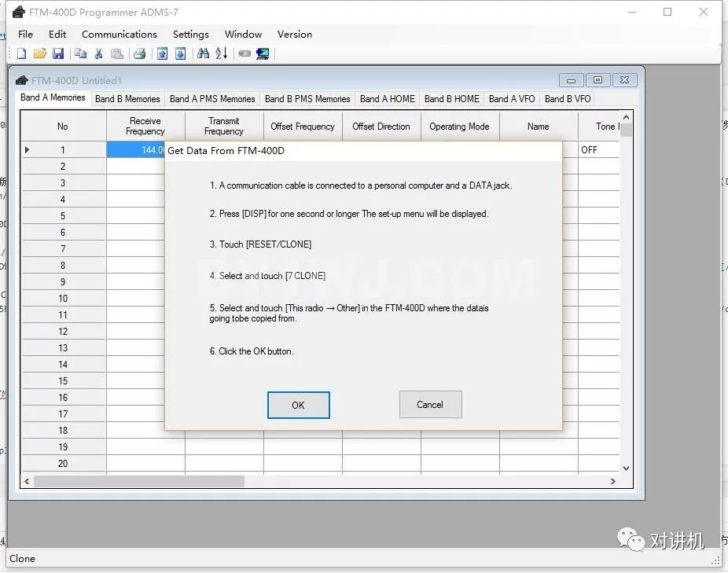728x573 pixels.
Task: Switch to Band B VFO tab
Action: [568, 99]
